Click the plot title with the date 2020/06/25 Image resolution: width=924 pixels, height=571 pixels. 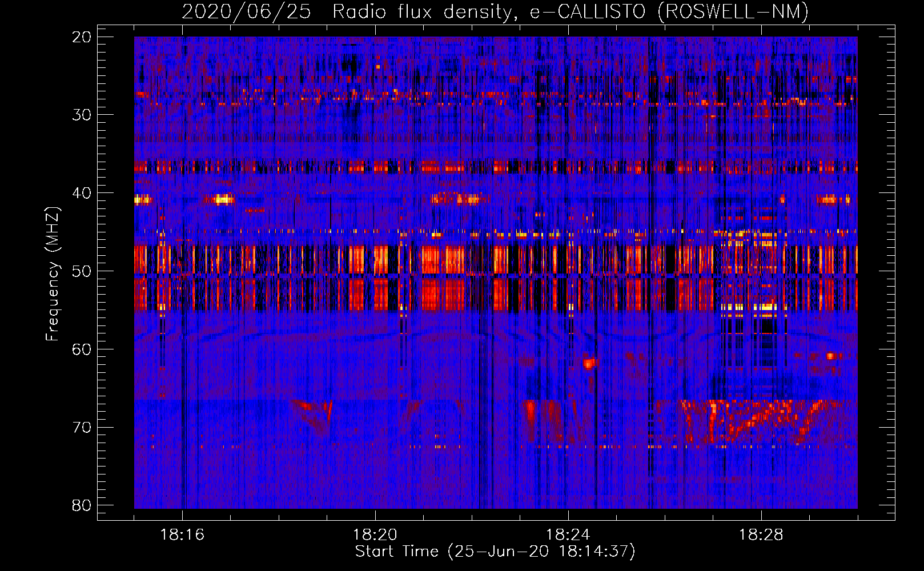(495, 11)
